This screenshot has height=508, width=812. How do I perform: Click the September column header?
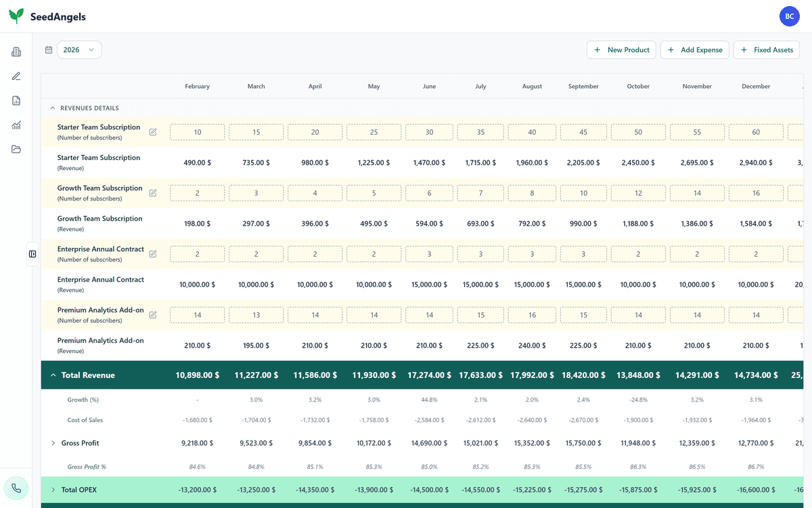click(x=583, y=87)
